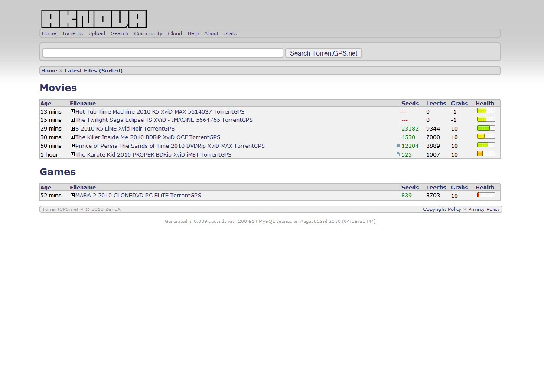Image resolution: width=544 pixels, height=392 pixels.
Task: Open the Stats menu item
Action: click(x=230, y=33)
